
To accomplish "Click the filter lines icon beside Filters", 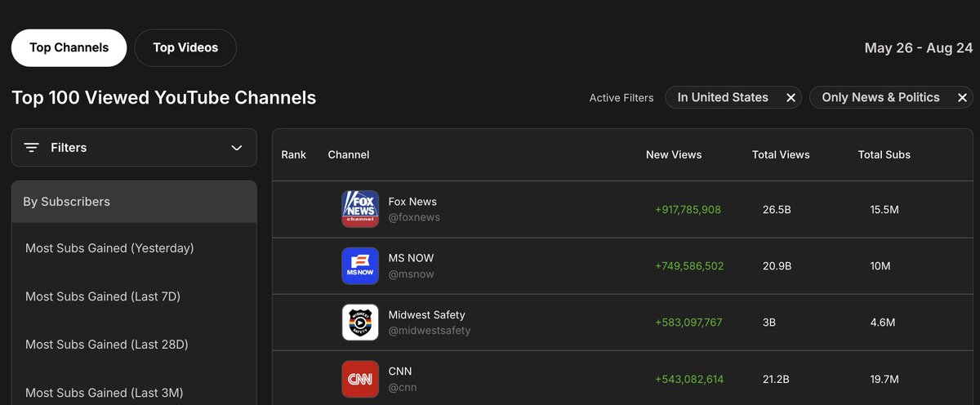I will pyautogui.click(x=32, y=148).
